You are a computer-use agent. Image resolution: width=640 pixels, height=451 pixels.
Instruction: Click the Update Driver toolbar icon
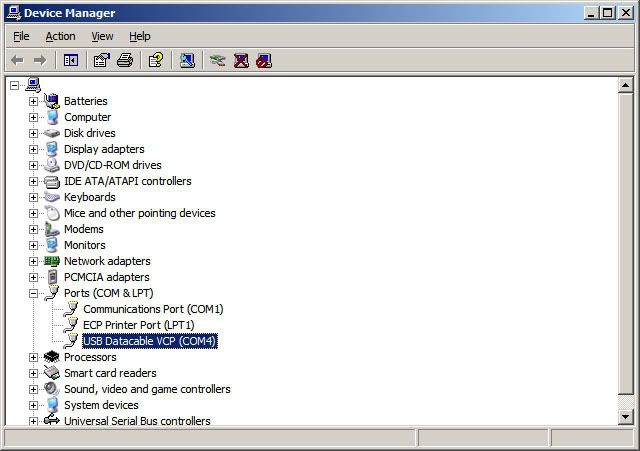point(218,60)
